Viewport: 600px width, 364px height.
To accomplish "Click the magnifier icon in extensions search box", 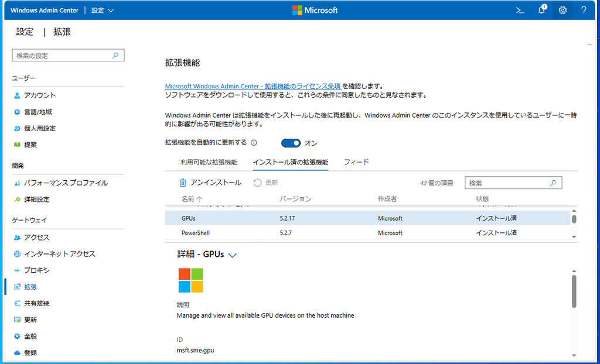I will point(553,183).
